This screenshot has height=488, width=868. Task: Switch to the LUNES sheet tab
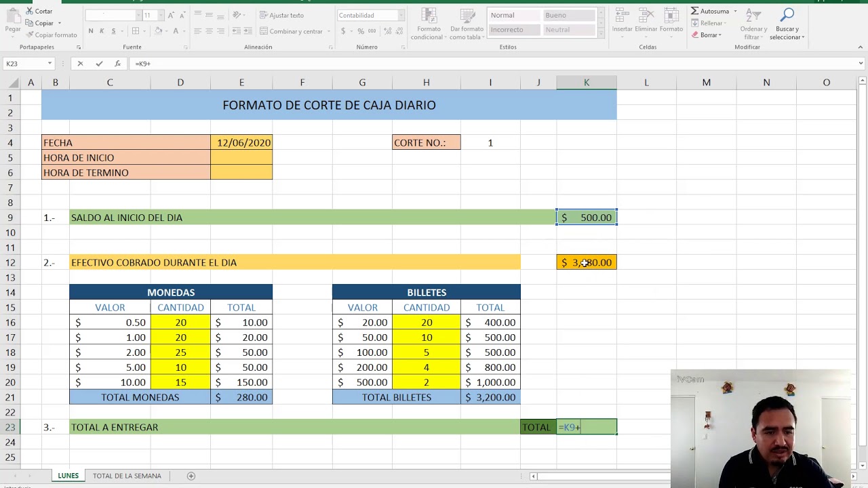(x=68, y=476)
